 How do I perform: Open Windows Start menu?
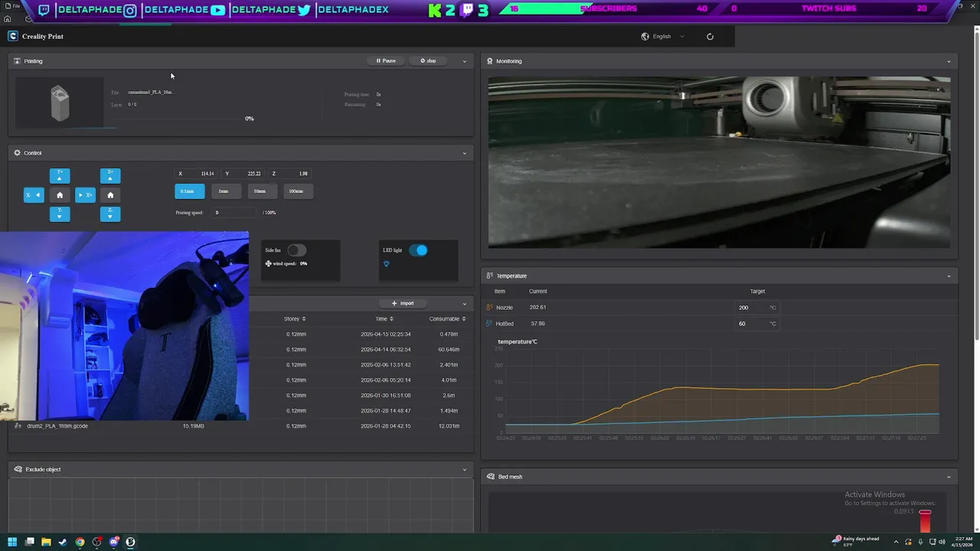(12, 542)
